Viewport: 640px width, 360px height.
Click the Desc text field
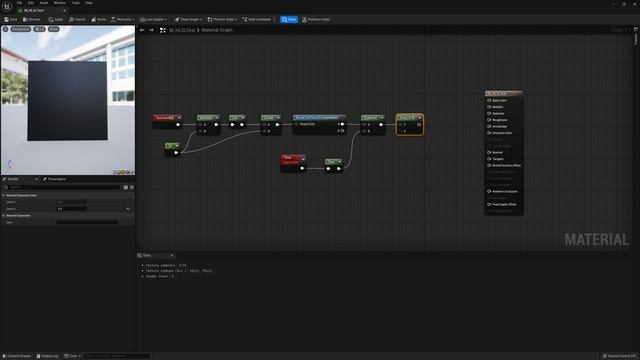point(87,222)
